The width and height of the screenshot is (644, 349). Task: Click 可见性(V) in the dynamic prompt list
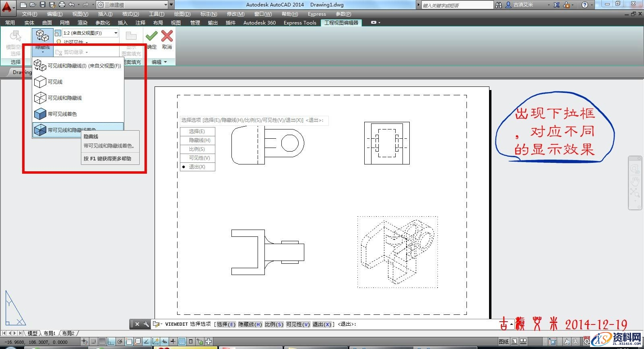click(x=199, y=158)
